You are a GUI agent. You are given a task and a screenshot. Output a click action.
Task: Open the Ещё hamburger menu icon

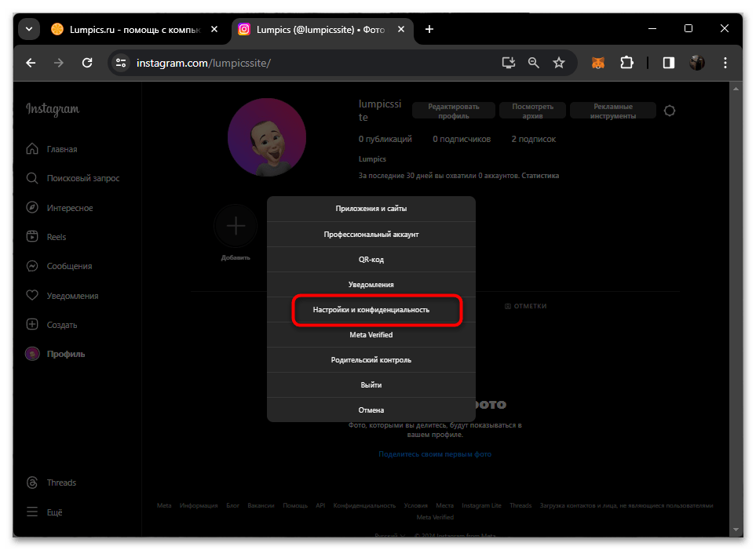(32, 512)
